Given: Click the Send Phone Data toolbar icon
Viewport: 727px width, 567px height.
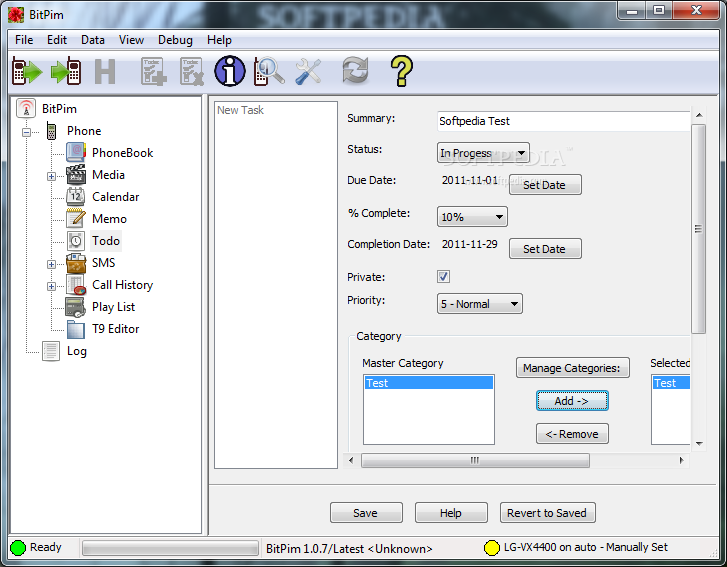Looking at the screenshot, I should pyautogui.click(x=66, y=71).
